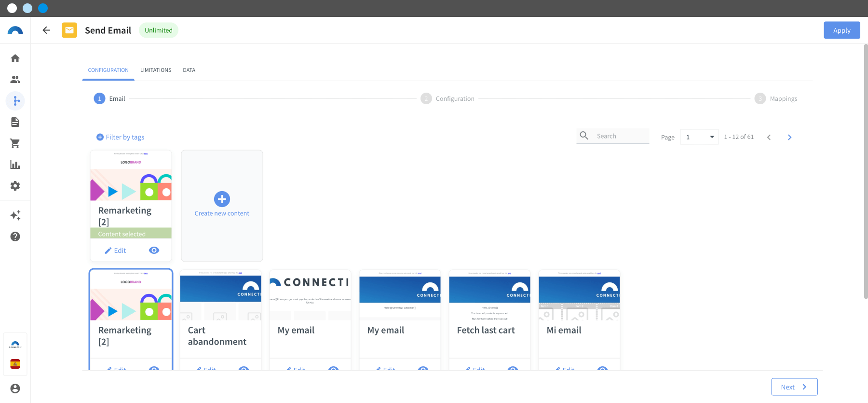Click the 1 - 12 of 61 count text
This screenshot has width=868, height=403.
click(x=739, y=137)
